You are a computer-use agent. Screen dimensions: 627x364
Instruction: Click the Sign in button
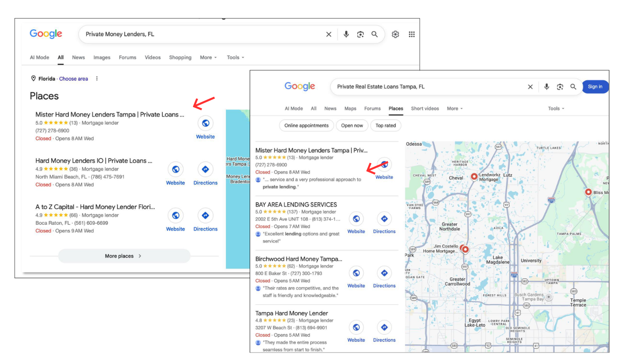coord(595,87)
